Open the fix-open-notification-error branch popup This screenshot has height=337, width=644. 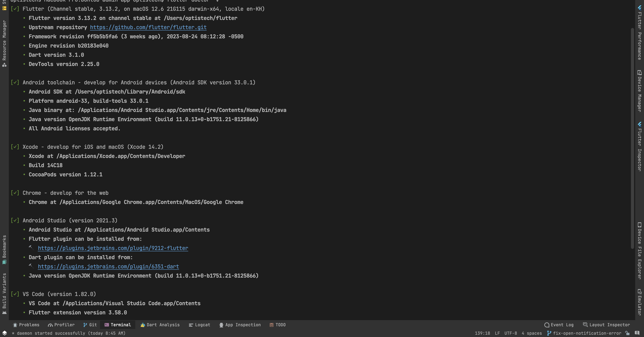[585, 333]
